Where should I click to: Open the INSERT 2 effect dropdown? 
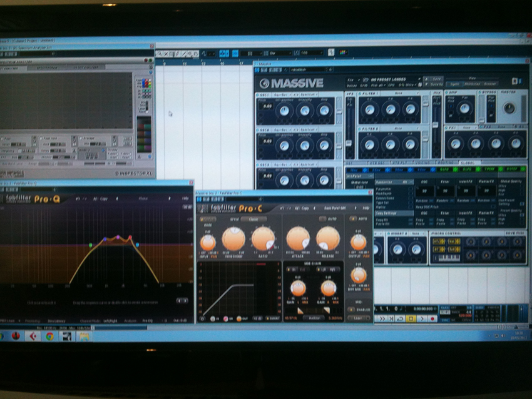click(417, 234)
